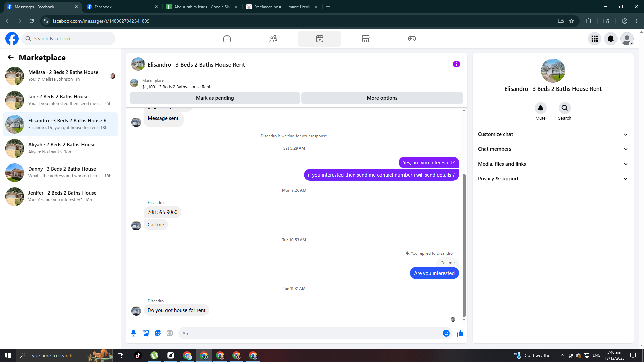Send a thumbs up like

[460, 333]
